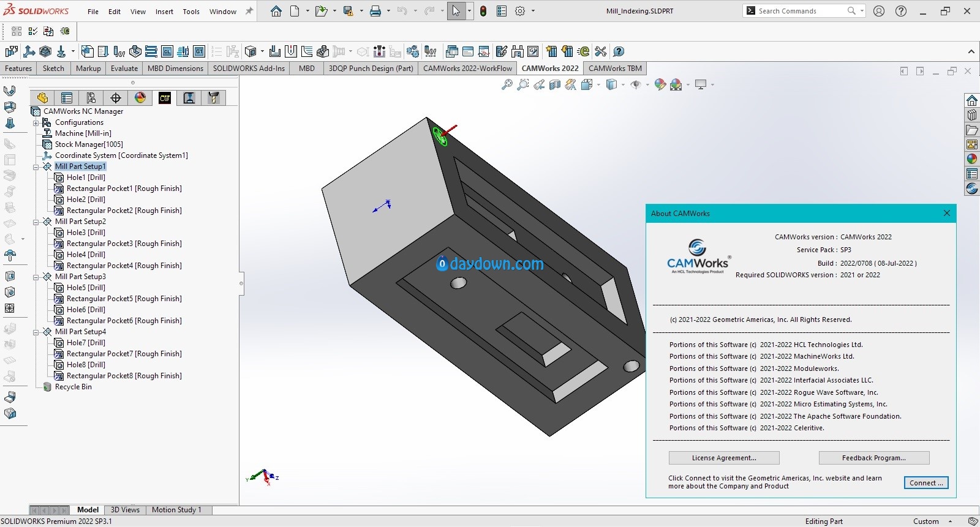Screen dimensions: 980x527
Task: Click the Zoom to Area icon
Action: click(523, 84)
